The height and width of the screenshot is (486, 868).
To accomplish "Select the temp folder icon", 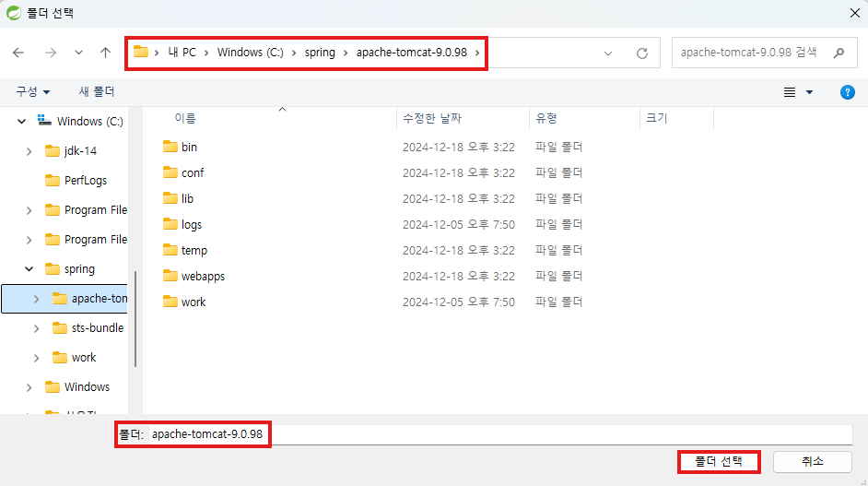I will point(170,250).
